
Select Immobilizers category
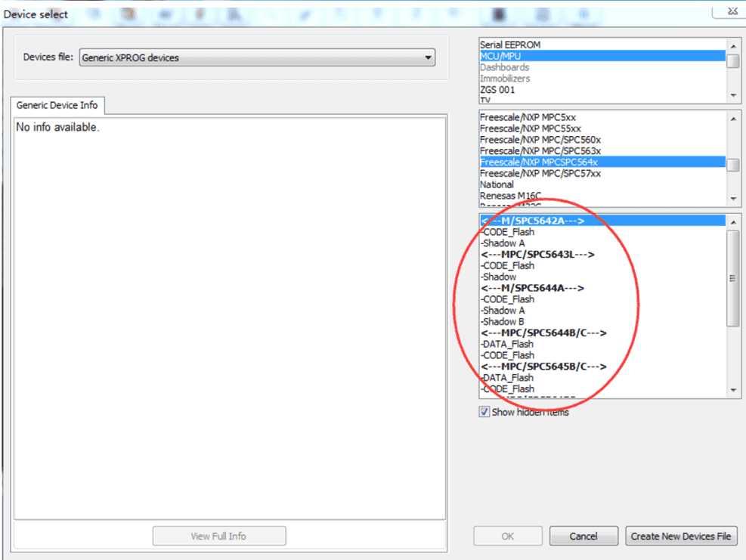[602, 79]
